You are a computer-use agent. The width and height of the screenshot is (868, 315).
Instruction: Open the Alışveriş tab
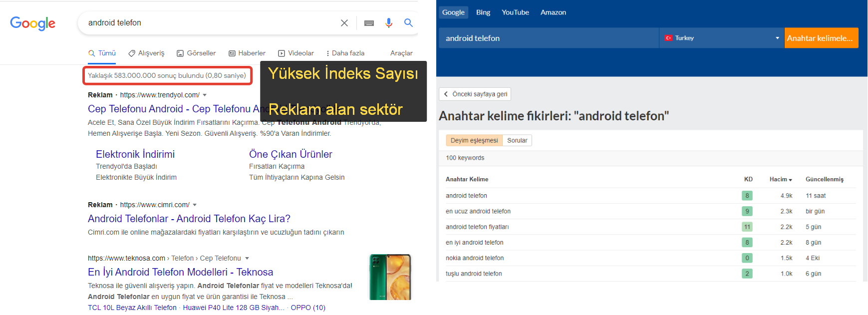[146, 53]
